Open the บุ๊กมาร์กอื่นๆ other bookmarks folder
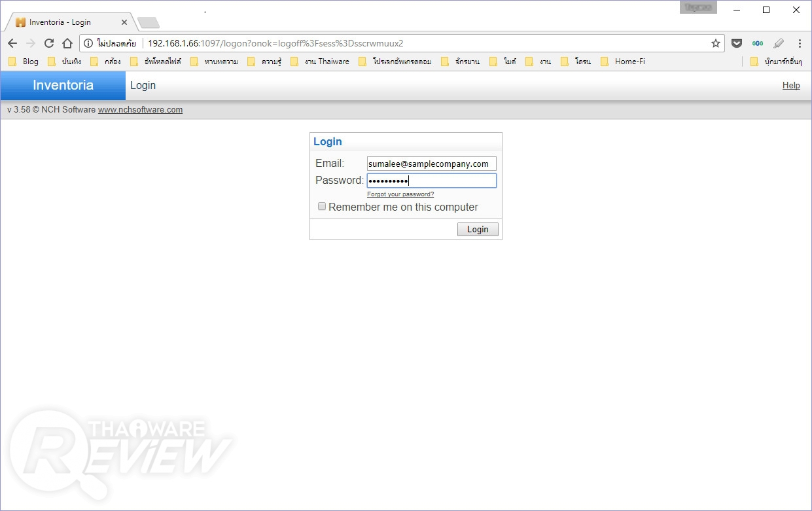 (x=777, y=62)
